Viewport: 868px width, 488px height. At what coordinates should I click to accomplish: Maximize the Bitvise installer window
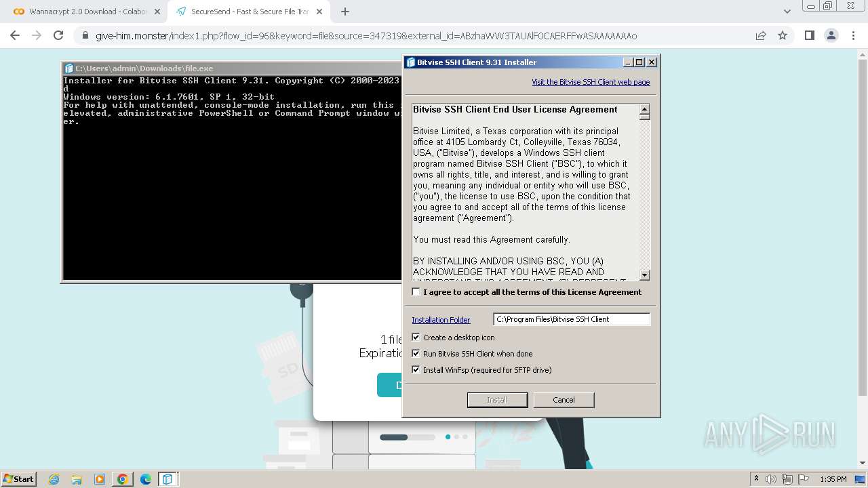[639, 62]
